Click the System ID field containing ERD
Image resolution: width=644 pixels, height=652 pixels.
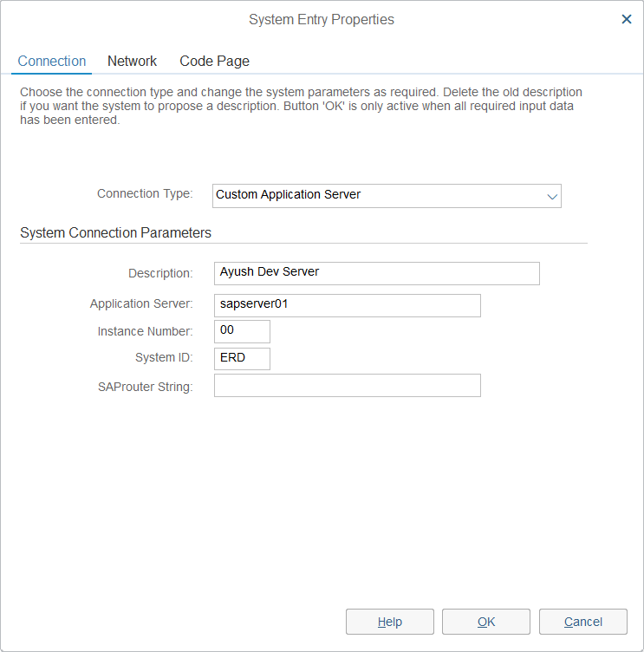coord(242,359)
